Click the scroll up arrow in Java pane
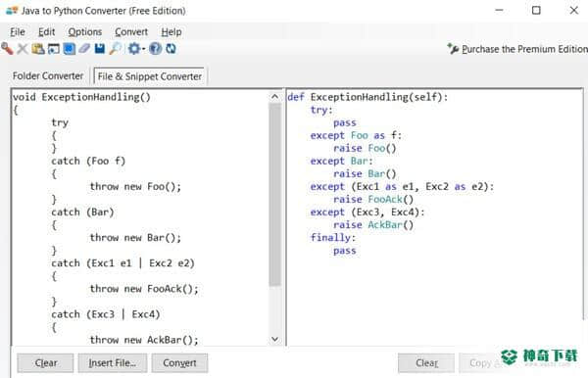 coord(274,97)
